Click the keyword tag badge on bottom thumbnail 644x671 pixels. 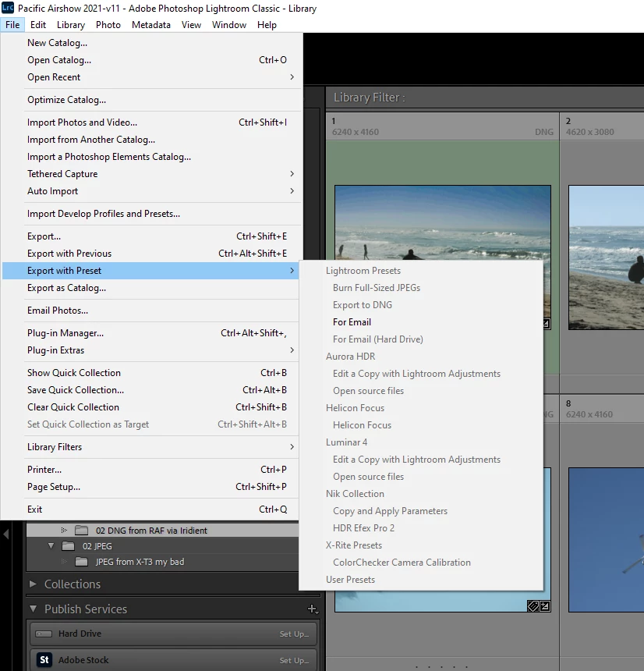point(533,606)
